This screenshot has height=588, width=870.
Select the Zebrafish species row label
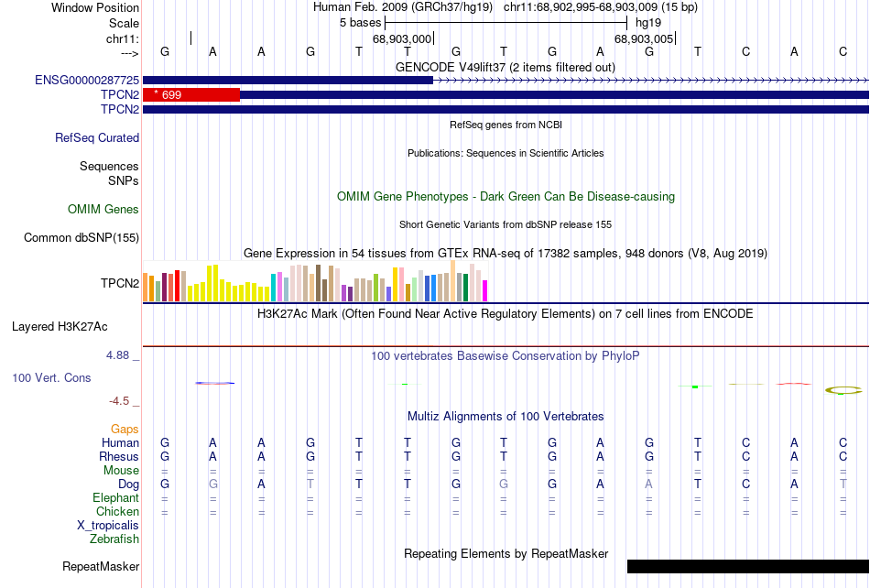click(x=114, y=539)
